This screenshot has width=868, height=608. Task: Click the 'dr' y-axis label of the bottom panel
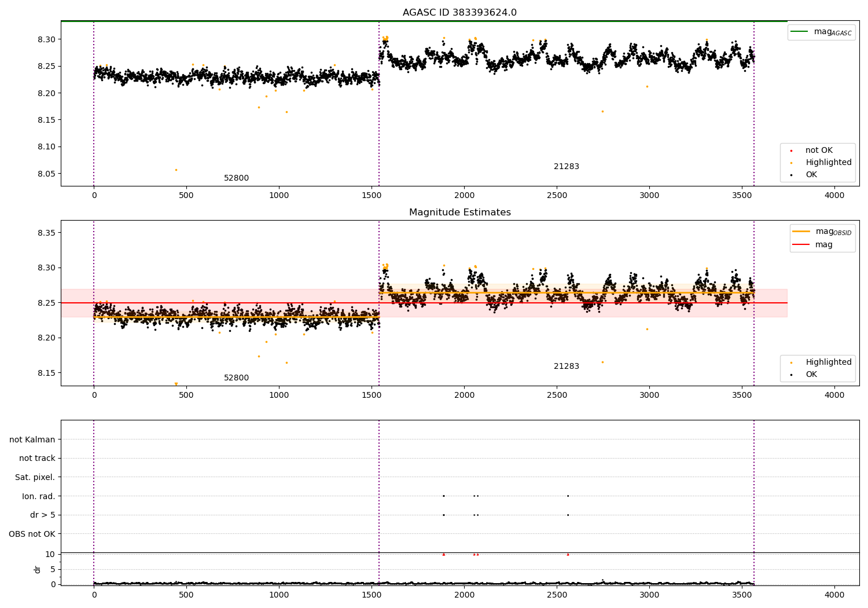tap(38, 570)
